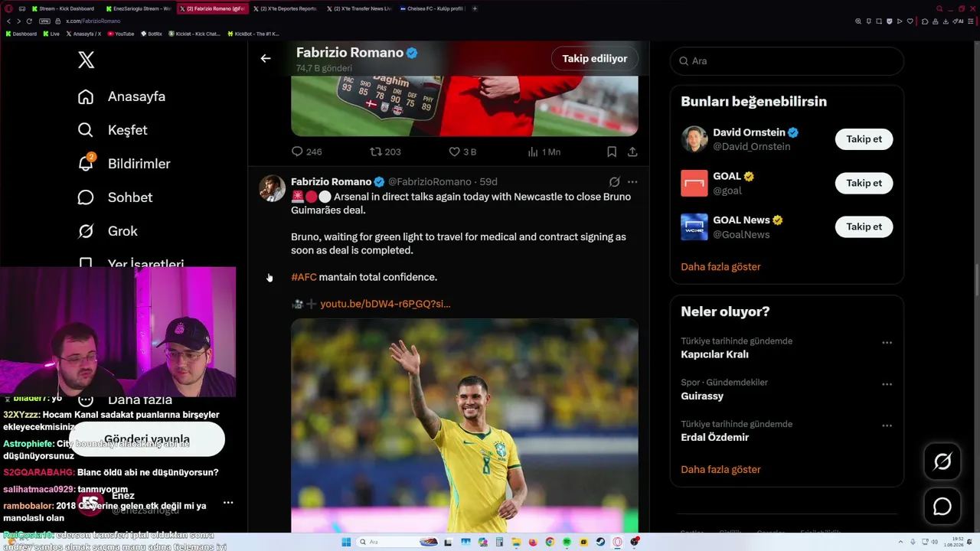Open the floating Grok button
The height and width of the screenshot is (551, 980).
coord(942,461)
